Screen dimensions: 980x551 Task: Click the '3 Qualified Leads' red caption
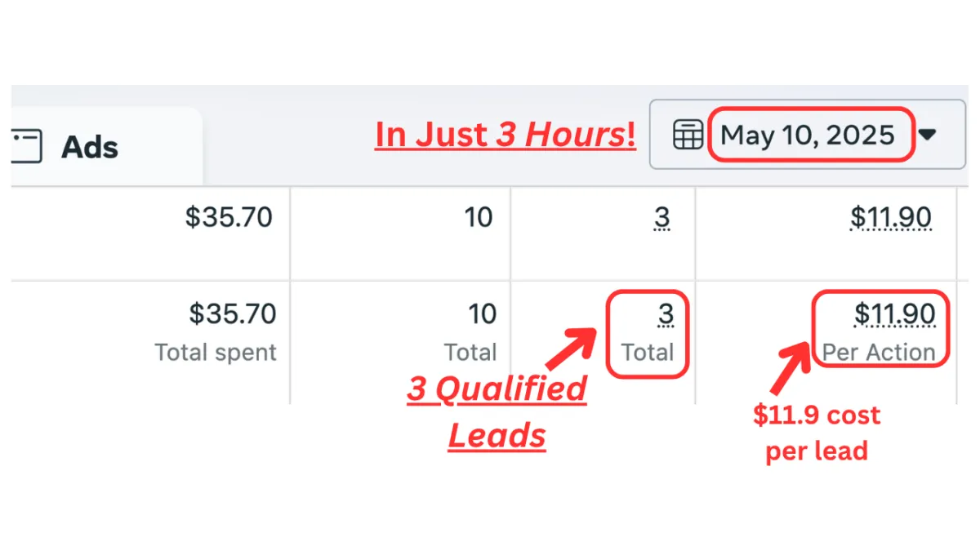[497, 413]
